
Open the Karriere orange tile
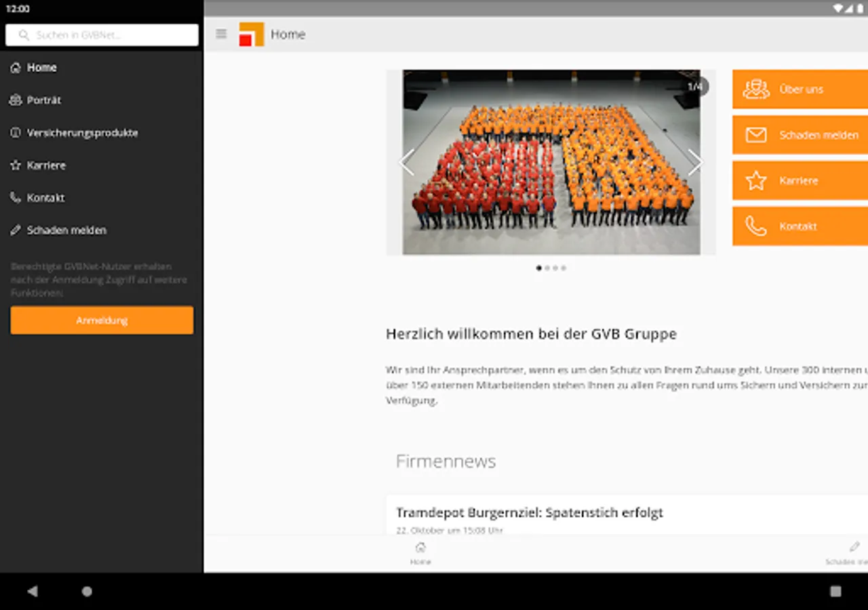pos(800,180)
